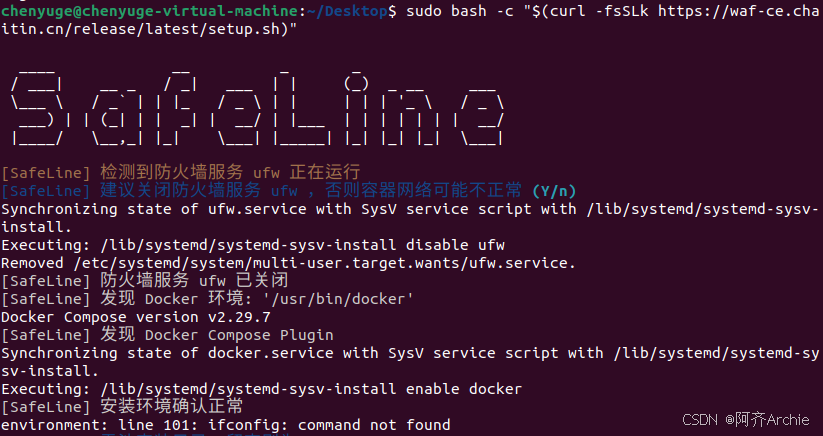Click the ~/Desktop path in prompt
The width and height of the screenshot is (823, 436).
pos(347,10)
